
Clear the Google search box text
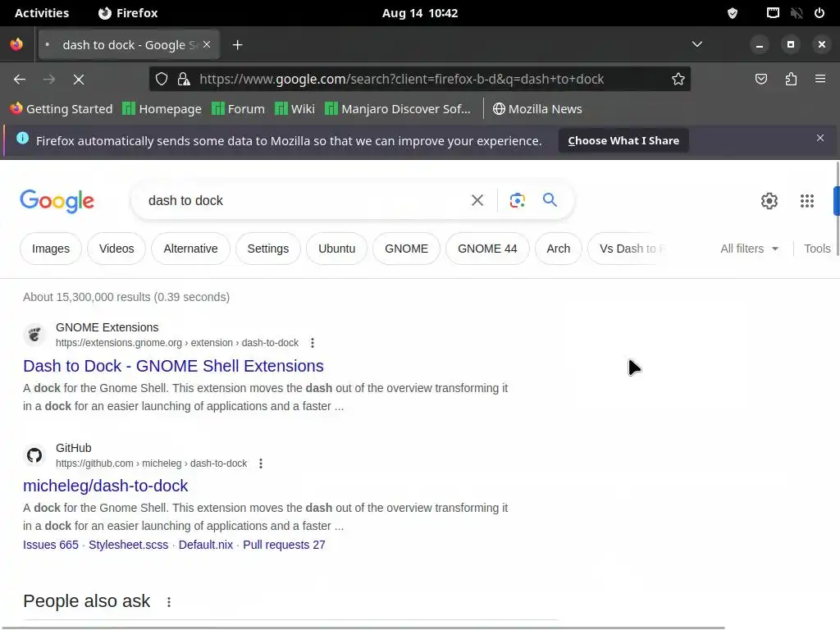[477, 200]
